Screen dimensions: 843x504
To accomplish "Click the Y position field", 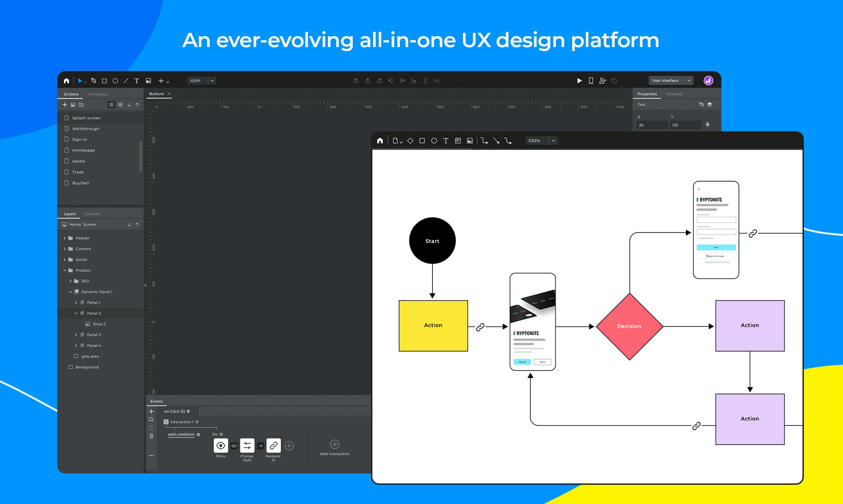I will (x=685, y=125).
